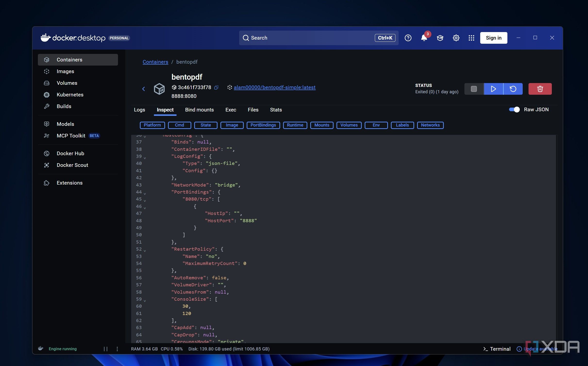Open notifications bell with 3 badge

(424, 38)
